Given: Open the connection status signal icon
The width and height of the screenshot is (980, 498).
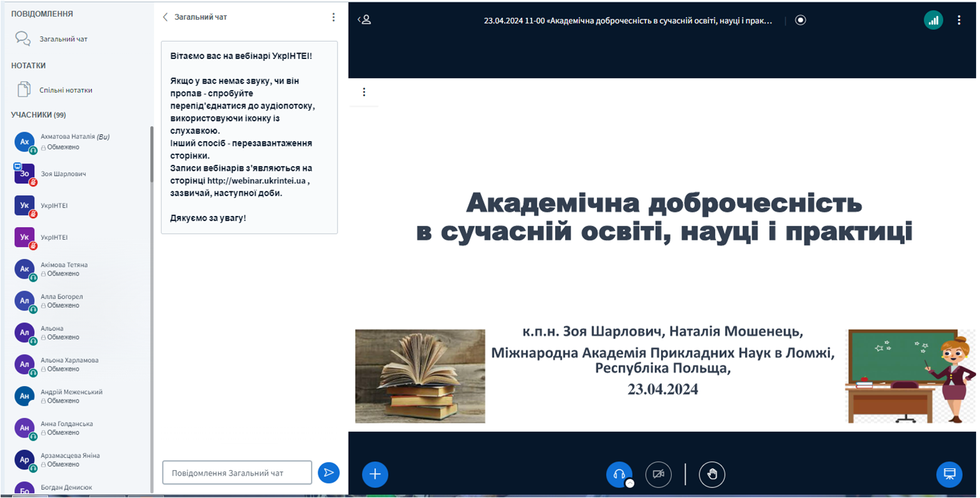Looking at the screenshot, I should point(934,20).
